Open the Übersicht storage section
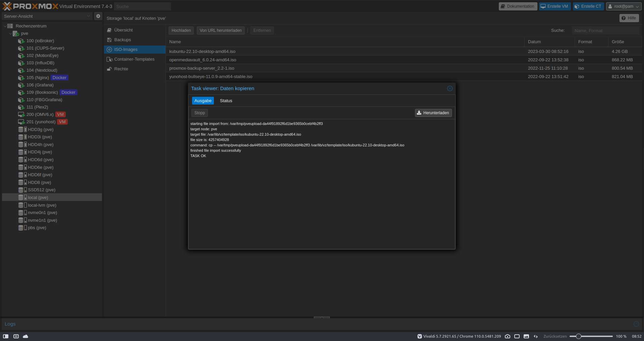The height and width of the screenshot is (341, 644). tap(135, 30)
